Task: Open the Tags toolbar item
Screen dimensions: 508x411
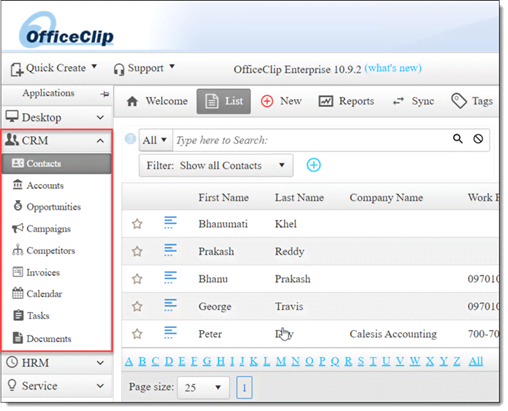Action: pos(472,101)
